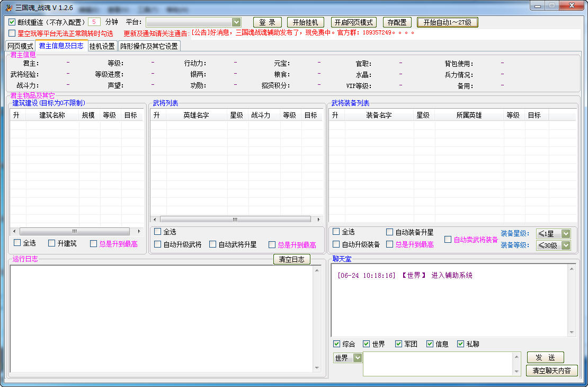The width and height of the screenshot is (588, 387).
Task: Open the 装备等级 equipment level dropdown
Action: click(x=567, y=245)
